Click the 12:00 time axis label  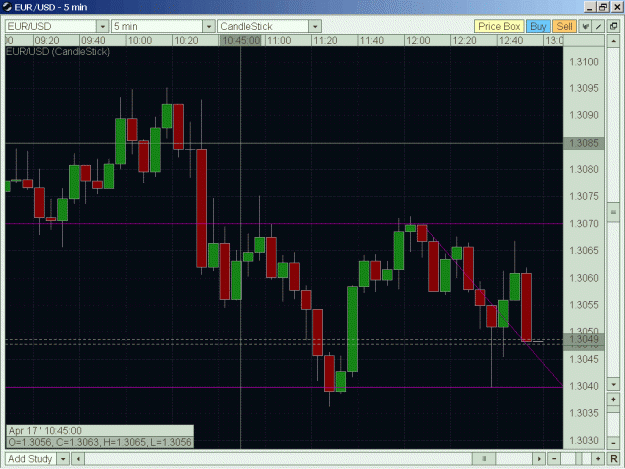pyautogui.click(x=418, y=41)
